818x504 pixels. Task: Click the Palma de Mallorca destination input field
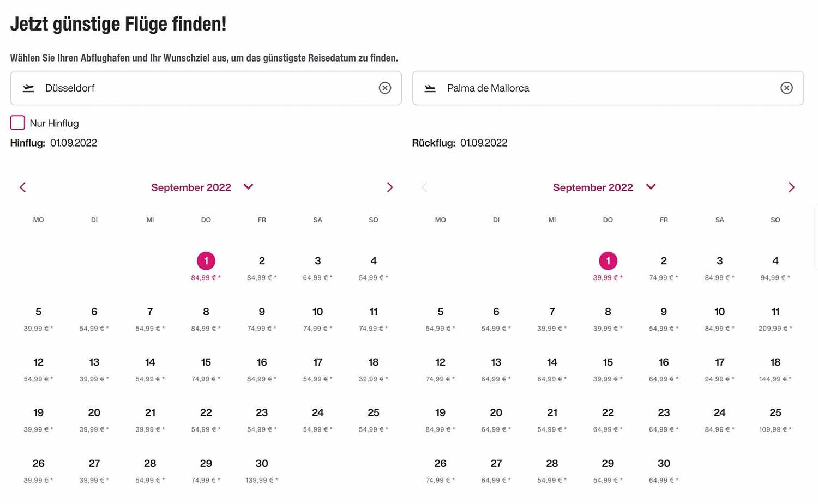(x=608, y=88)
